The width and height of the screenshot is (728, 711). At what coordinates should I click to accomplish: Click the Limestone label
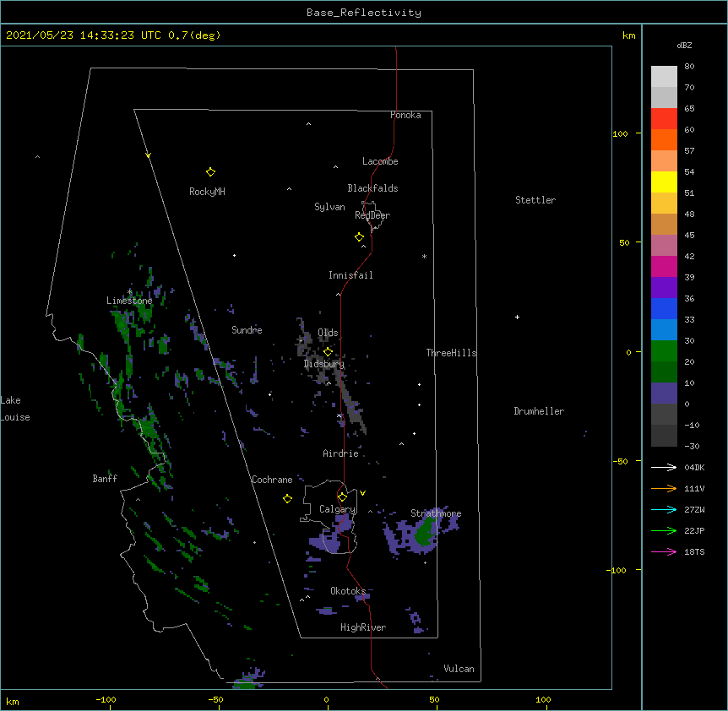click(129, 301)
